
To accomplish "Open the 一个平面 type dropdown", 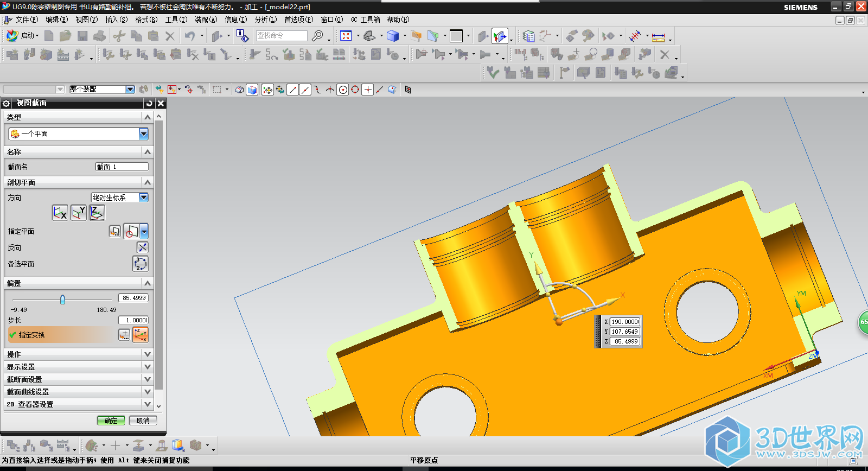I will coord(143,133).
